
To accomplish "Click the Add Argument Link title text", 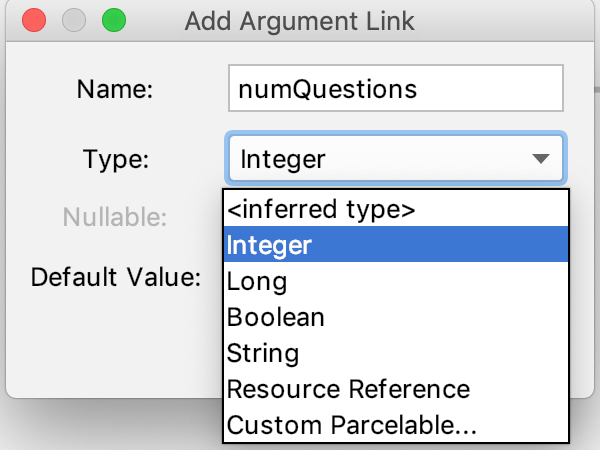I will click(299, 21).
